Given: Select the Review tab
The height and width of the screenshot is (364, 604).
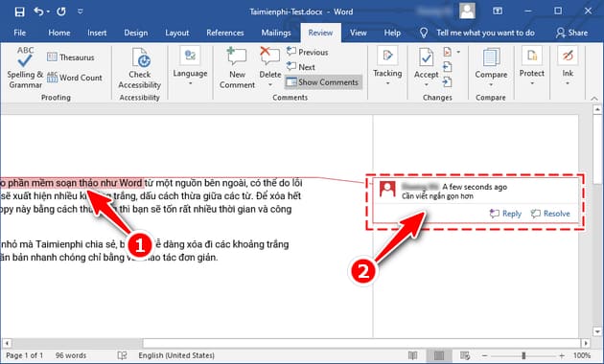Looking at the screenshot, I should click(x=320, y=33).
